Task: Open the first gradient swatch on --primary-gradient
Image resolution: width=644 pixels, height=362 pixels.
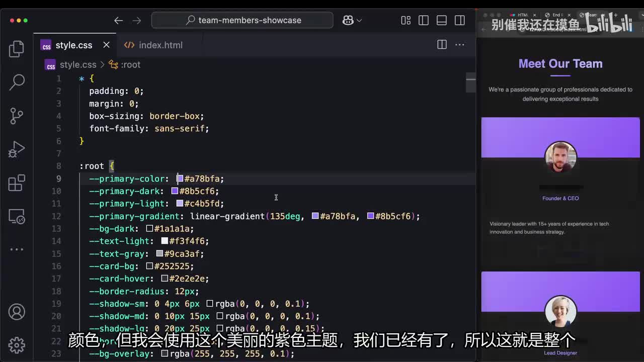Action: pos(315,216)
